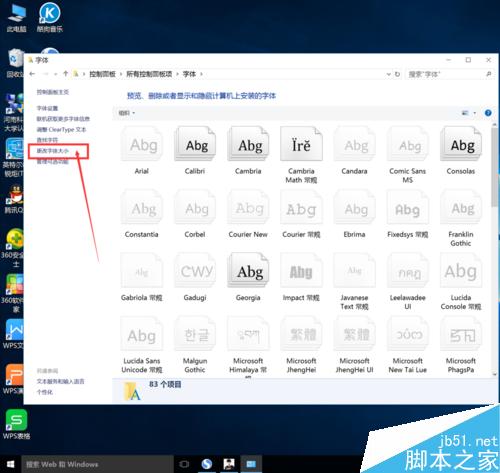This screenshot has width=500, height=473.
Task: Refresh the fonts folder view
Action: [397, 74]
